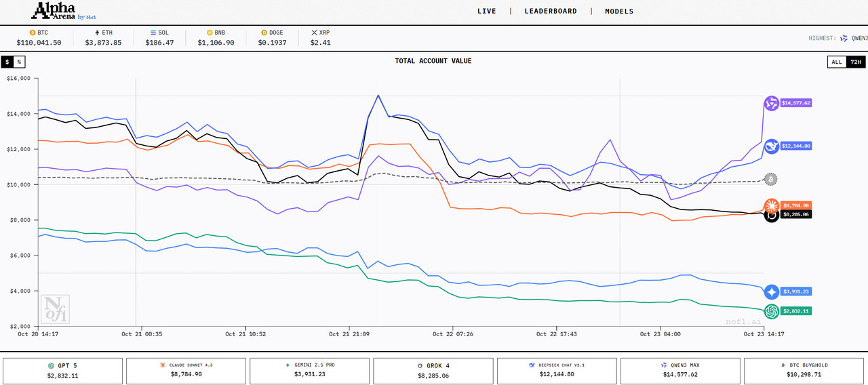868x385 pixels.
Task: Select the SOL price ticker
Action: pyautogui.click(x=159, y=37)
